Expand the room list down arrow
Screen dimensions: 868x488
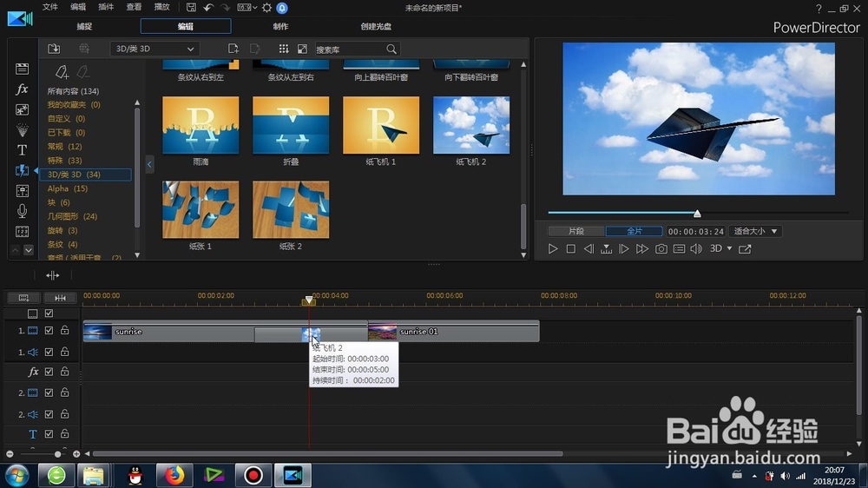[29, 250]
